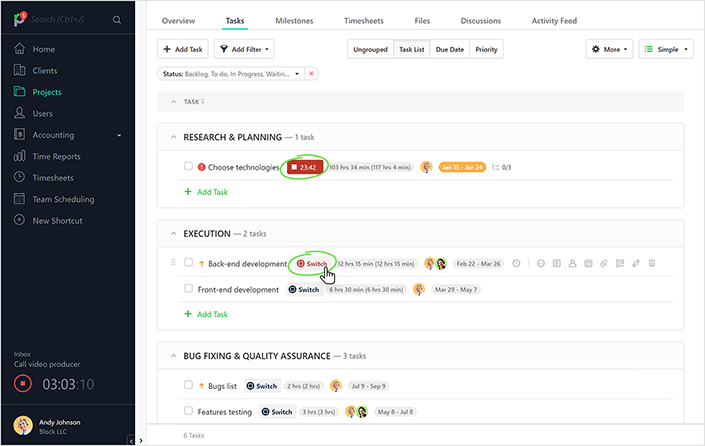Go to Team Scheduling in sidebar
This screenshot has width=705, height=446.
(x=63, y=199)
